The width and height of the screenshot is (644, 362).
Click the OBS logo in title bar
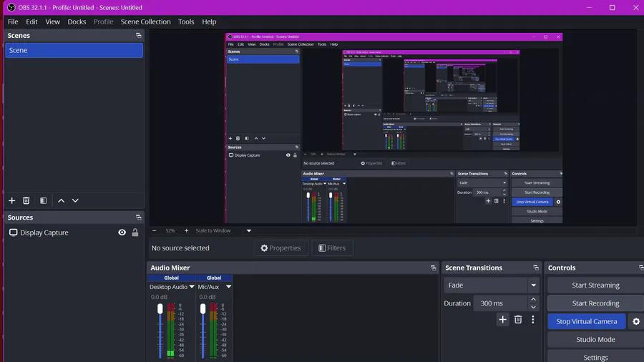[11, 7]
